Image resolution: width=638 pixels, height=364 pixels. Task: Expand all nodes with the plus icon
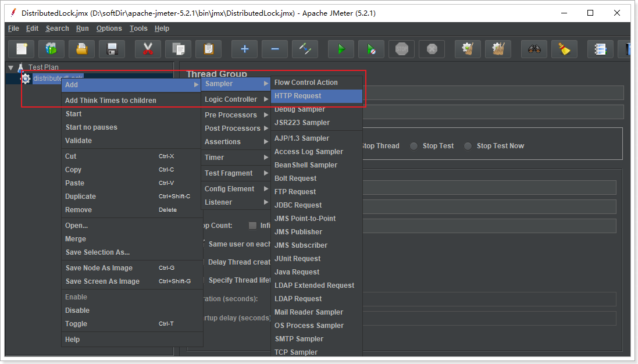(244, 49)
